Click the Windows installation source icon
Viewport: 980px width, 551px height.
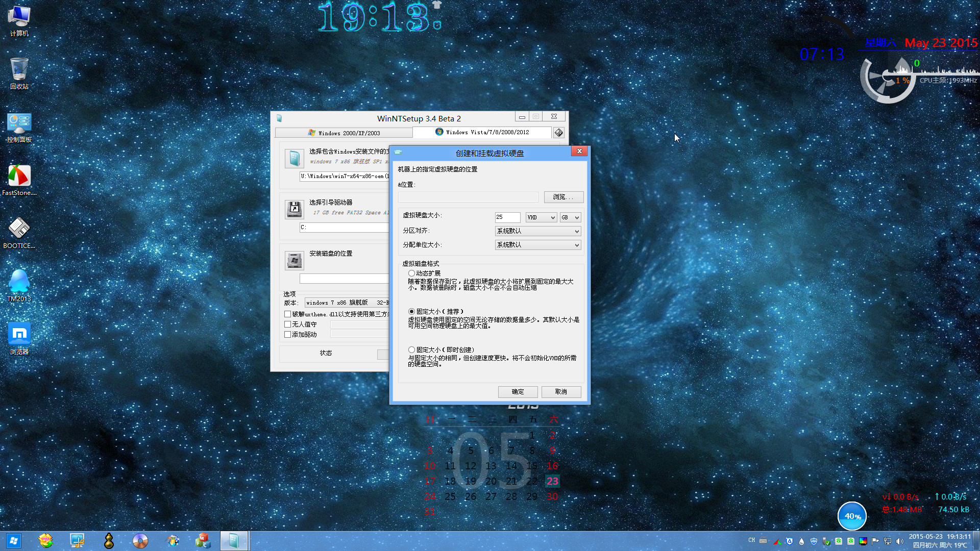tap(294, 158)
